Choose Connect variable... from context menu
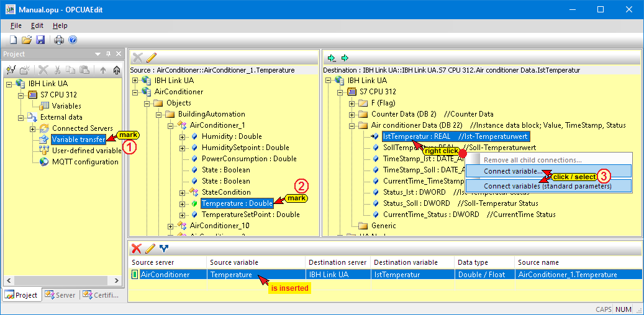 [548, 171]
